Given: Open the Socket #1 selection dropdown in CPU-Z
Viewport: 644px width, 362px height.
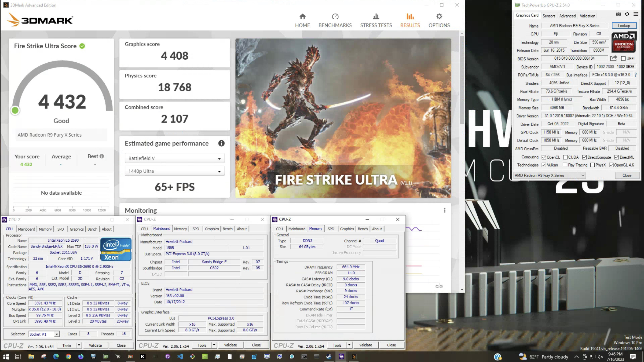Looking at the screenshot, I should click(x=44, y=334).
